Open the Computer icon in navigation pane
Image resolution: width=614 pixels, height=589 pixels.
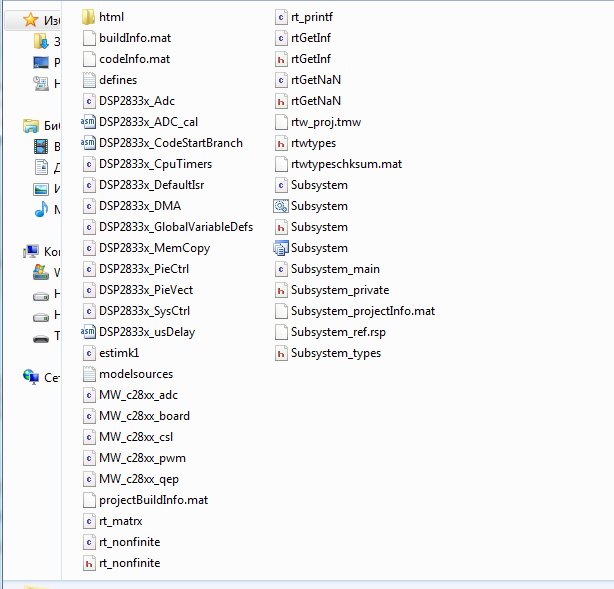[x=31, y=251]
